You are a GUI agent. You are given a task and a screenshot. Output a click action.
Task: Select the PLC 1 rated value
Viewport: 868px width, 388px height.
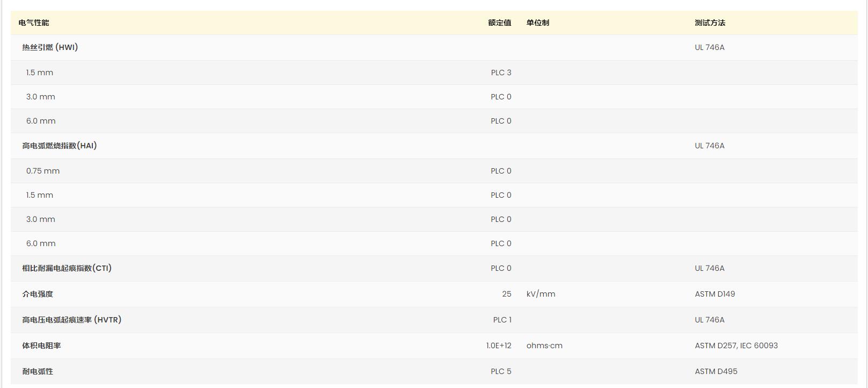click(502, 320)
